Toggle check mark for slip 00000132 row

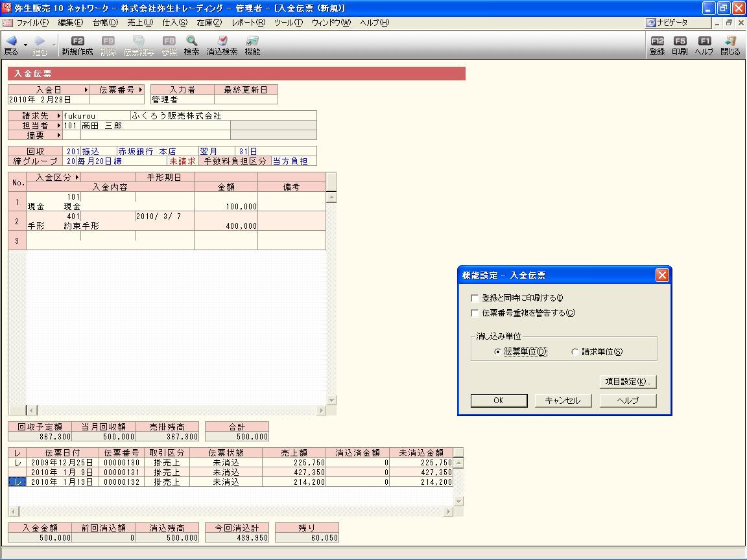coord(17,482)
